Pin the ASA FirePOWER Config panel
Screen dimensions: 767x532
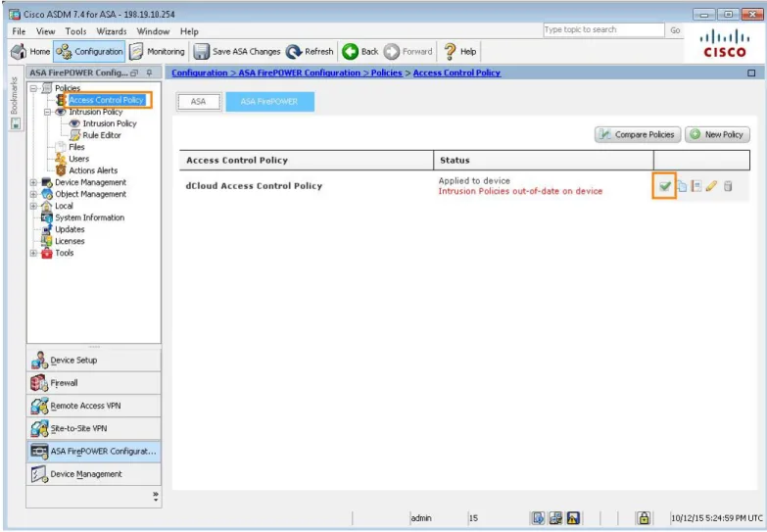pyautogui.click(x=149, y=73)
